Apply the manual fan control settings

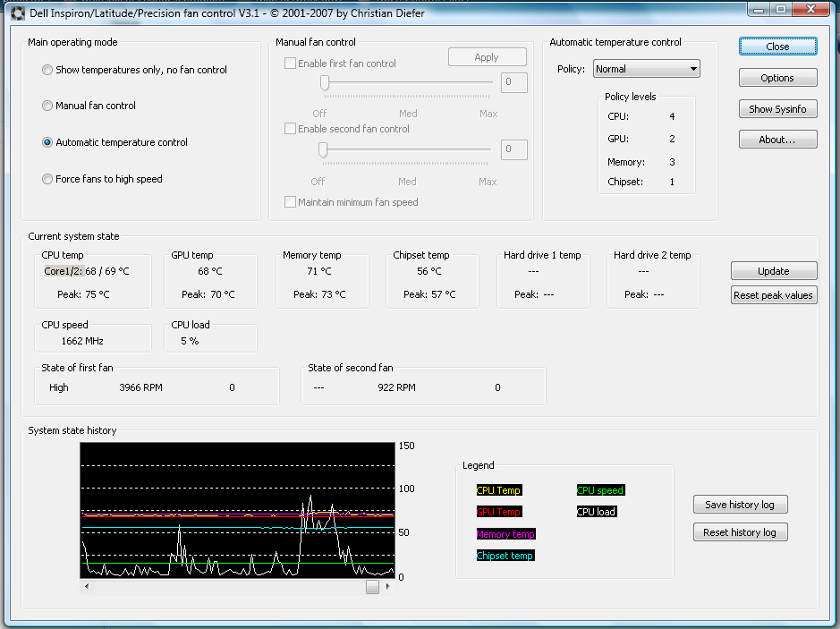[x=487, y=55]
